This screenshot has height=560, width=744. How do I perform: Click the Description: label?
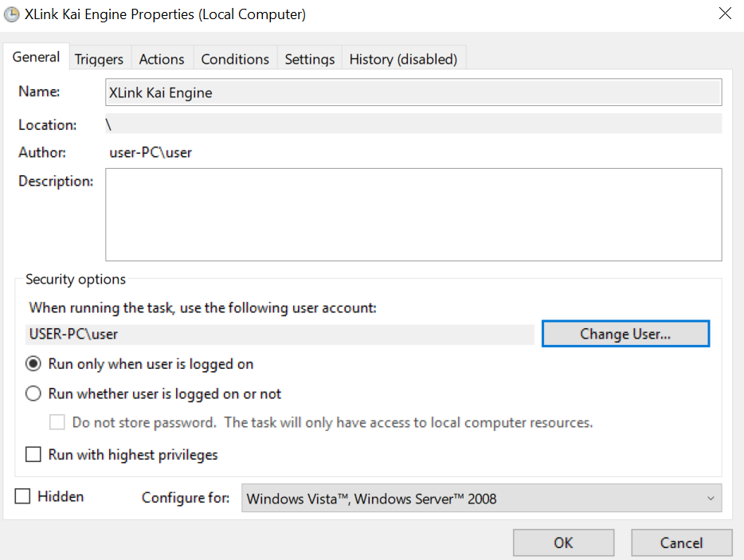[56, 182]
